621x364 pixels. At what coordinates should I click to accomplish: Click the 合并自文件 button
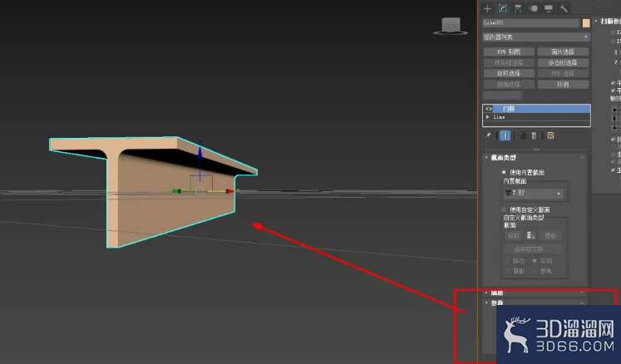533,249
